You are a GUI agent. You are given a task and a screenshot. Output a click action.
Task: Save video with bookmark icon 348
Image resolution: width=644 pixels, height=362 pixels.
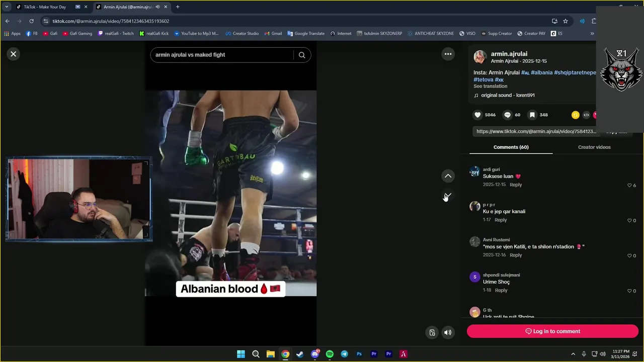(x=532, y=115)
